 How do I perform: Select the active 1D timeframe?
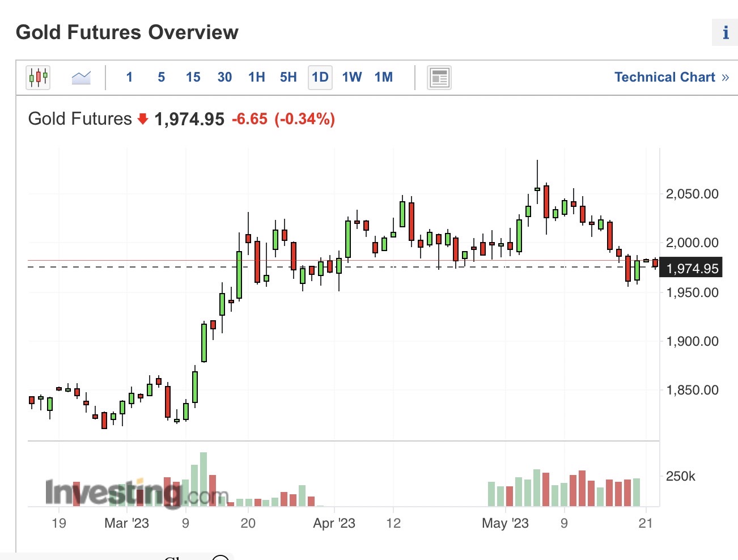point(320,77)
